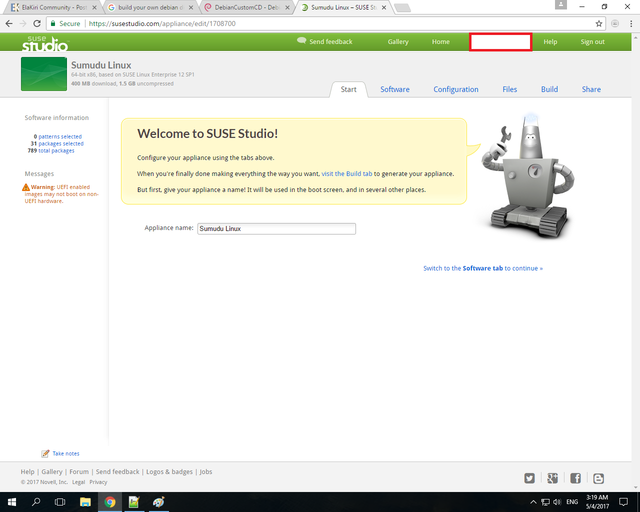Open Task View on the taskbar

point(60,502)
